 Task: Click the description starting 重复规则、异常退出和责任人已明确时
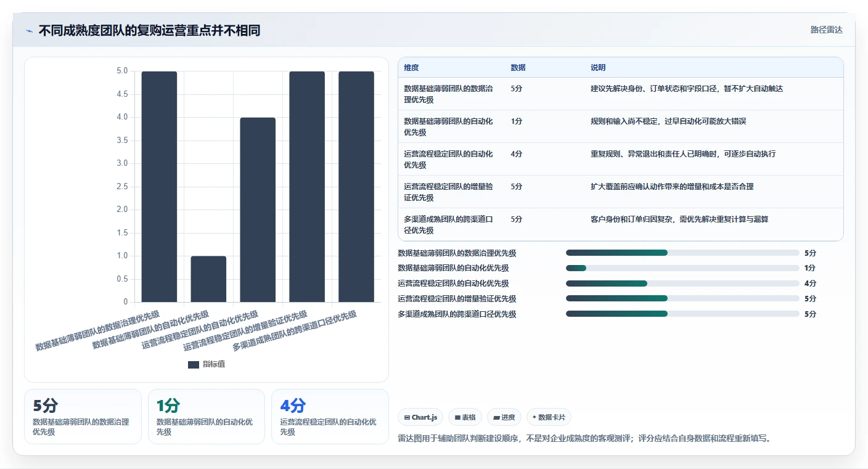pos(683,154)
